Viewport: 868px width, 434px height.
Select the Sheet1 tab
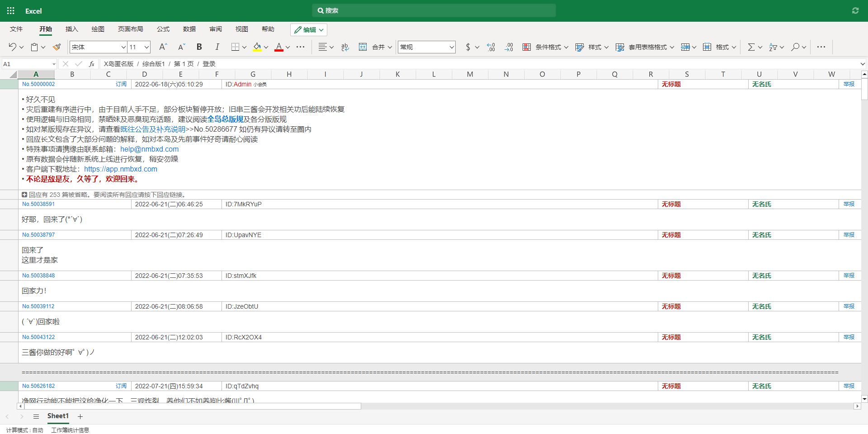(58, 416)
